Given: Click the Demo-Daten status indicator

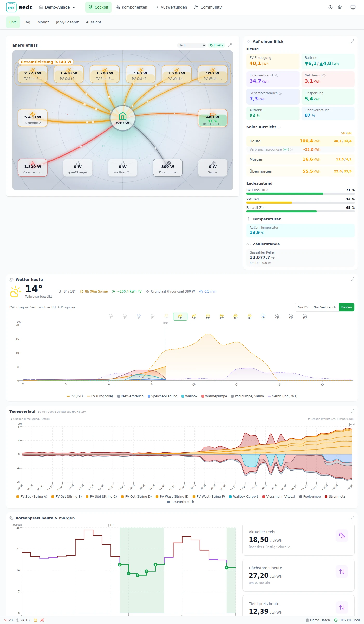Looking at the screenshot, I should (x=318, y=620).
